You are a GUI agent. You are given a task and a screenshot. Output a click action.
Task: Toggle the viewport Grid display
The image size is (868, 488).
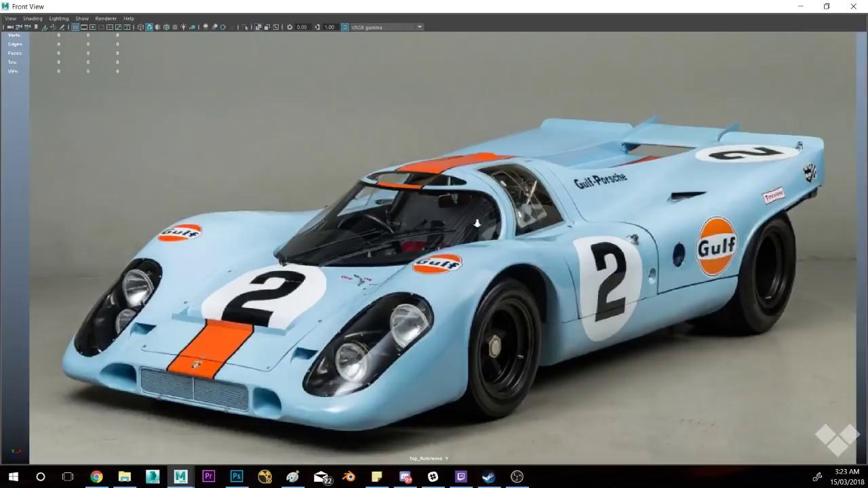(75, 27)
